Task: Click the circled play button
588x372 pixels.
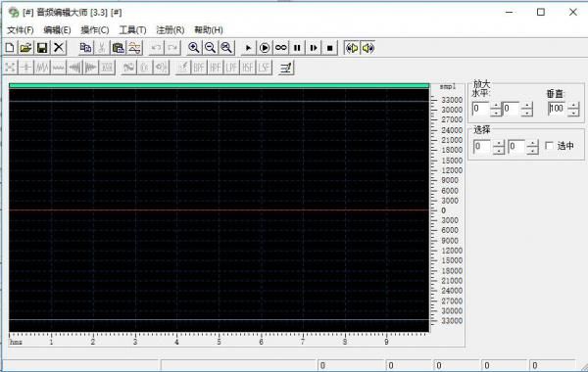Action: point(265,48)
